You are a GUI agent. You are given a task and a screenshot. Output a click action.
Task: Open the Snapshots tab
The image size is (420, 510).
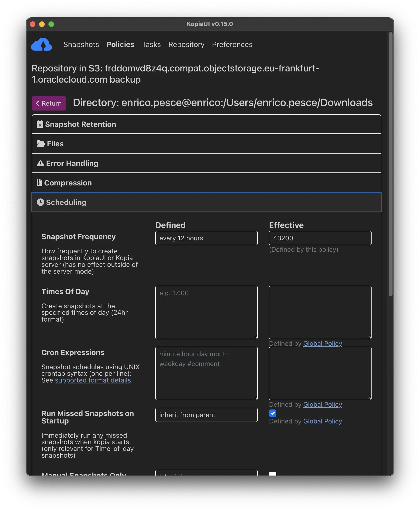point(81,44)
